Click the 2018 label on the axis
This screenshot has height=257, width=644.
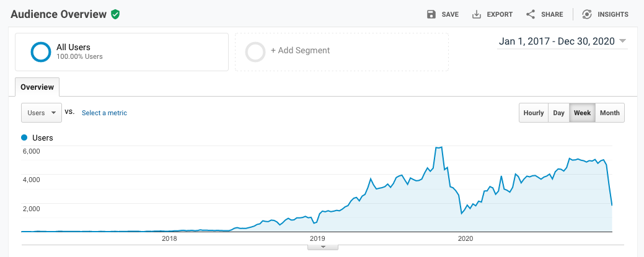(169, 238)
